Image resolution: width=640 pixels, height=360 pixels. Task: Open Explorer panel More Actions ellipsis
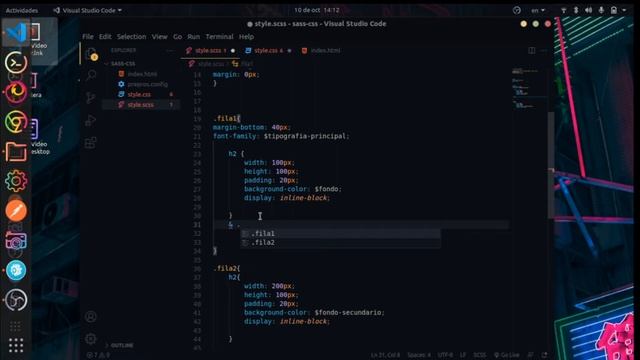coord(171,51)
